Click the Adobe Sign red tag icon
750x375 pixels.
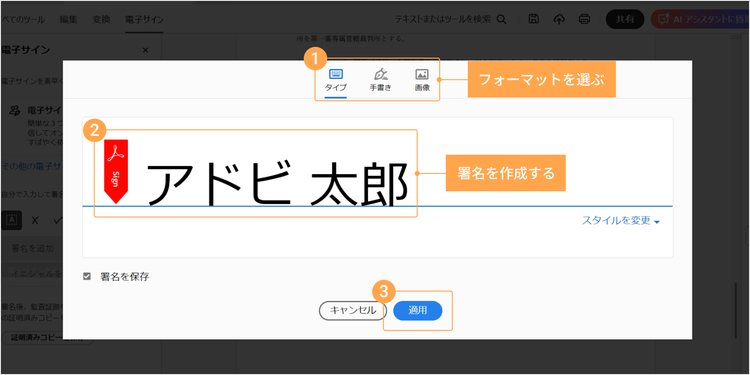coord(116,171)
